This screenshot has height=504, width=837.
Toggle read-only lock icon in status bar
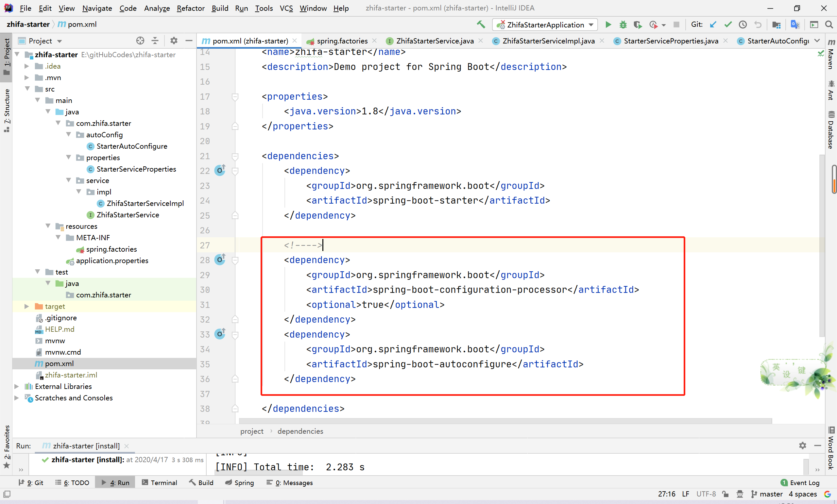(x=725, y=494)
